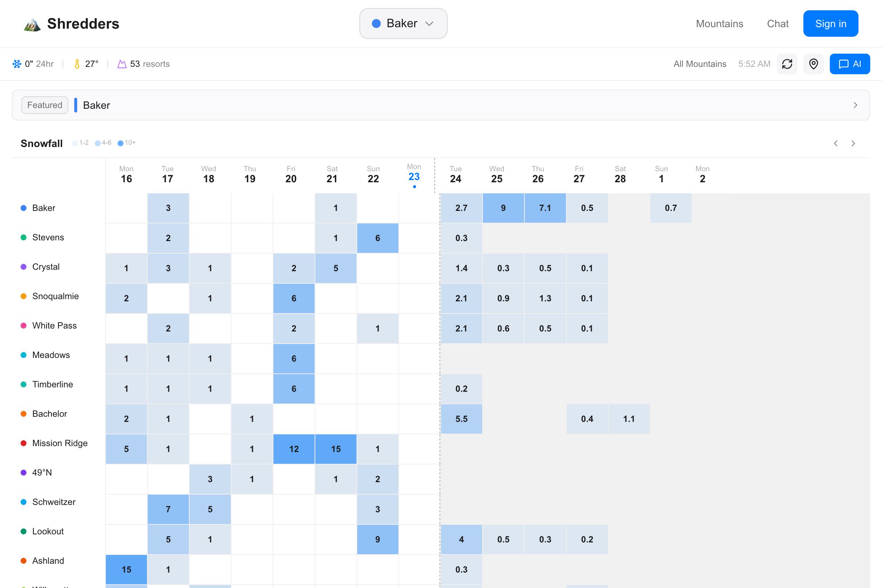Viewport: 882px width, 588px height.
Task: Toggle the 10+ snowfall legend filter
Action: pos(127,143)
